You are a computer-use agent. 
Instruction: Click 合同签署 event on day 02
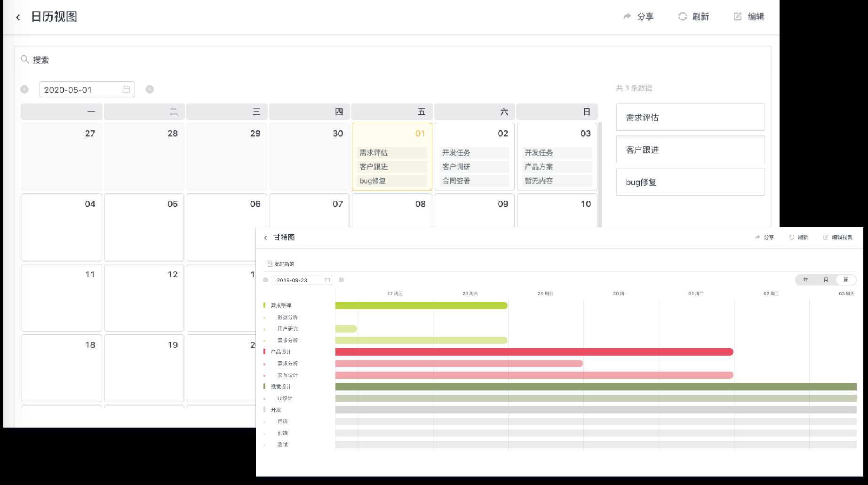coord(474,181)
